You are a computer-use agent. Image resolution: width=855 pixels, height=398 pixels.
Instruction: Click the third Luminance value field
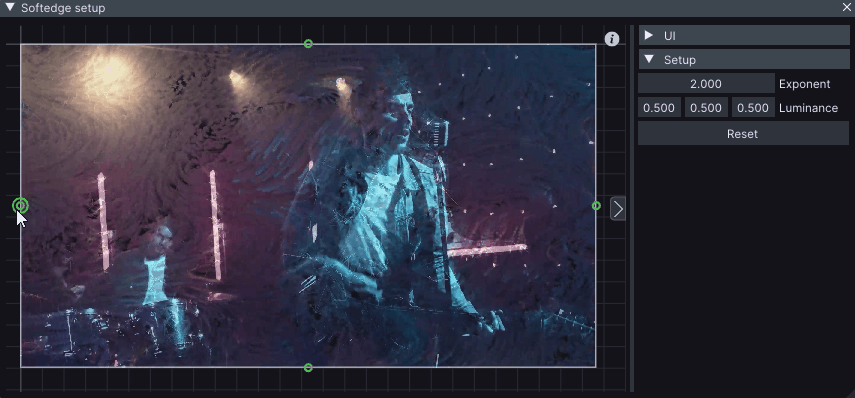(x=753, y=108)
